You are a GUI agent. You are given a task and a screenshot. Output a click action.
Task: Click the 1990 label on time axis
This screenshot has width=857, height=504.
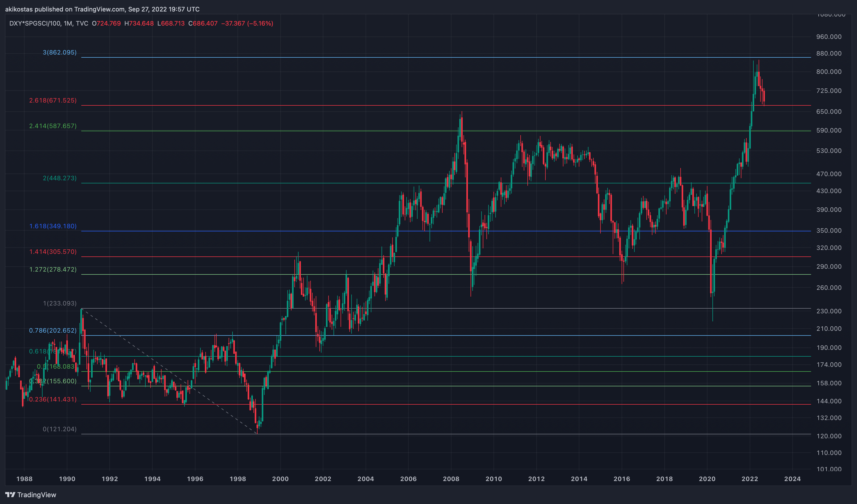(x=67, y=479)
